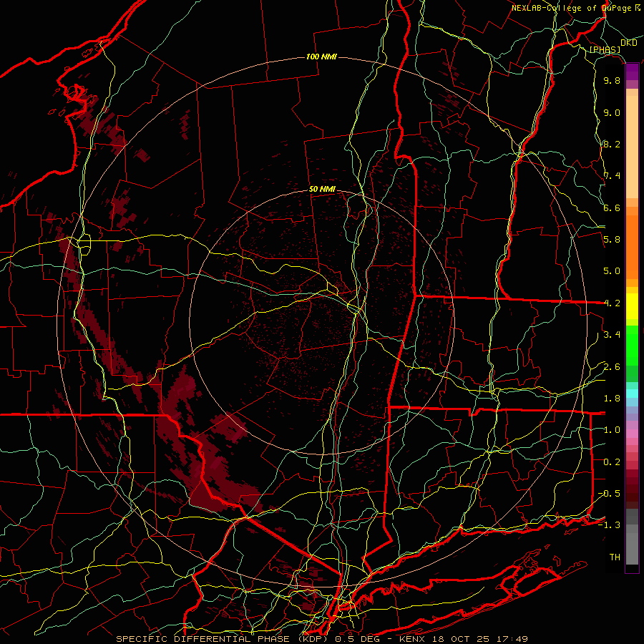The image size is (644, 644).
Task: Click the 4.2 value on the color scale
Action: pos(612,303)
